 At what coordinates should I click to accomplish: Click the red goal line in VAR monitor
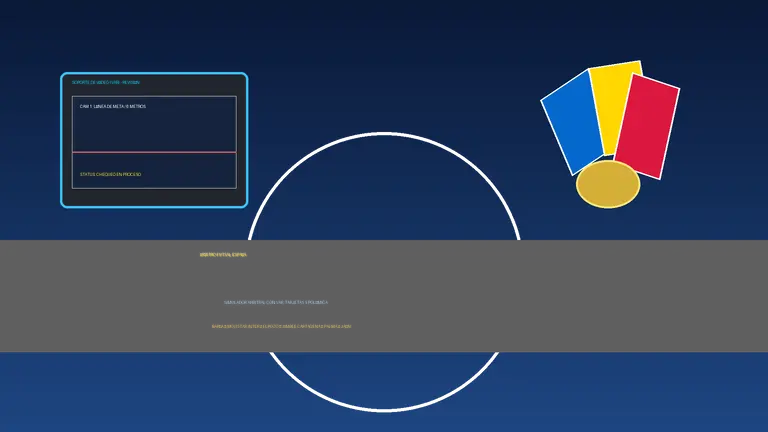[x=154, y=152]
